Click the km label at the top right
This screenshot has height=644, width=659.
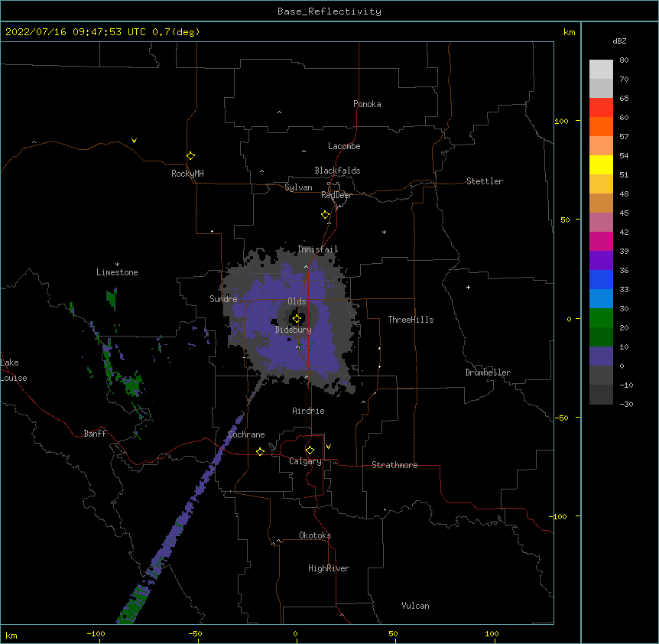pyautogui.click(x=570, y=32)
